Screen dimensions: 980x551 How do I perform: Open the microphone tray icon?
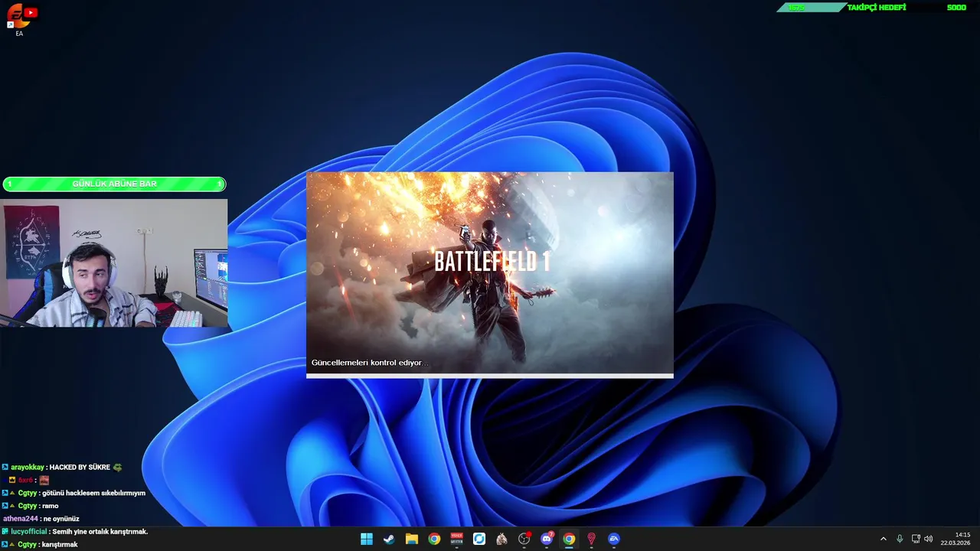pos(900,539)
